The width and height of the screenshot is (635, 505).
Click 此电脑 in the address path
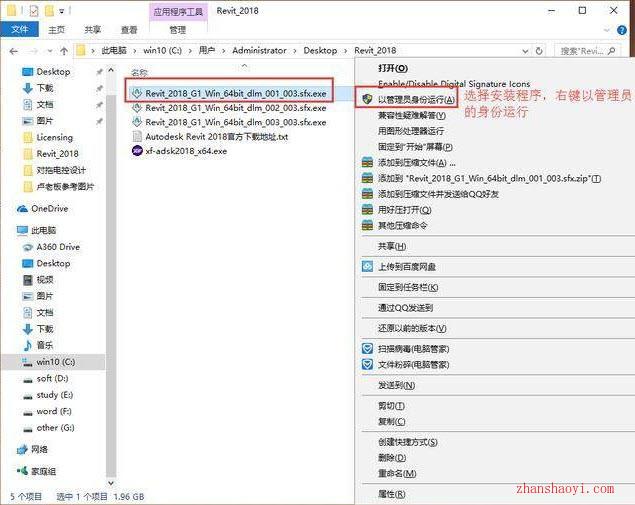pos(114,51)
